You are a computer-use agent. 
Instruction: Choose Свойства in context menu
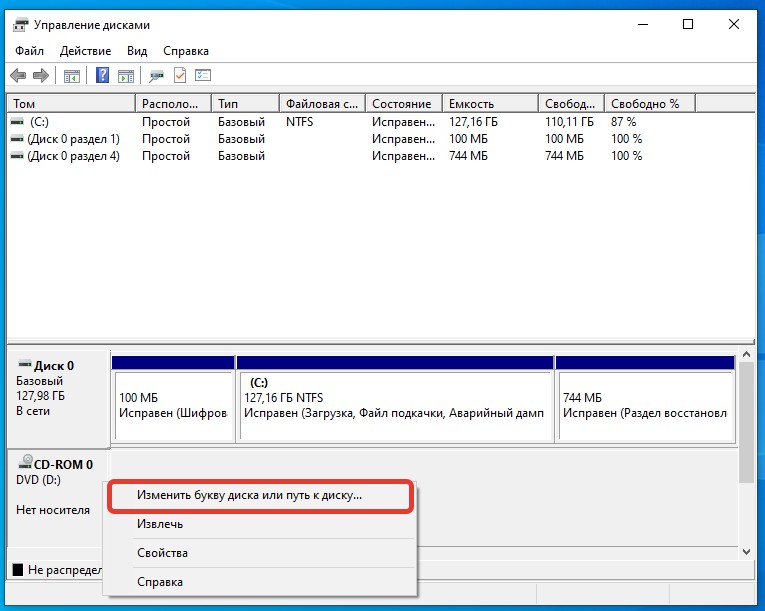pos(261,553)
